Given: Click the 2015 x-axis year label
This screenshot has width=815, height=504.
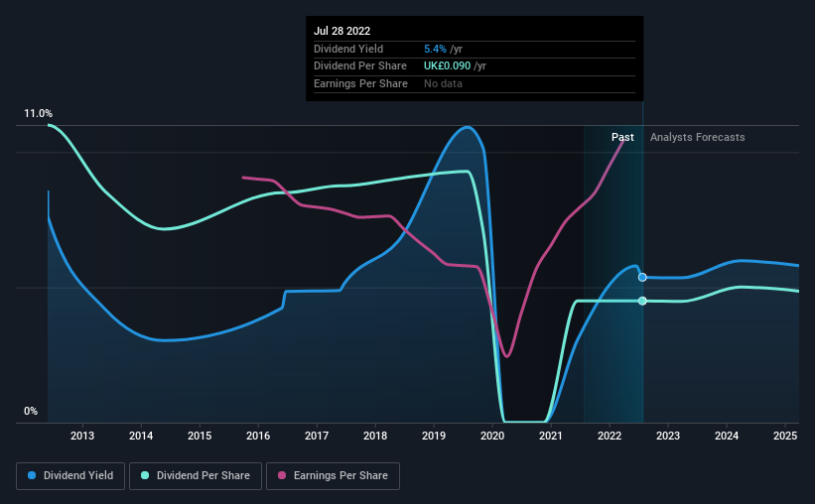Looking at the screenshot, I should pyautogui.click(x=200, y=436).
